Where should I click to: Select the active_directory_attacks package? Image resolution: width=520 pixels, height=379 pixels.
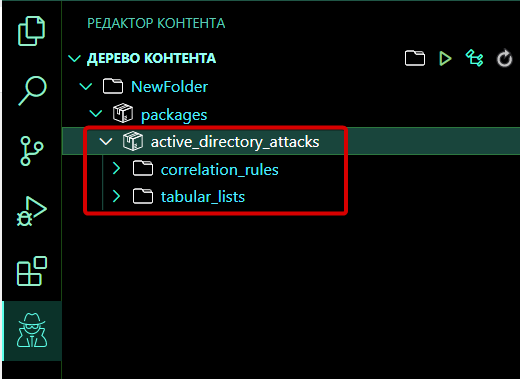(x=235, y=142)
